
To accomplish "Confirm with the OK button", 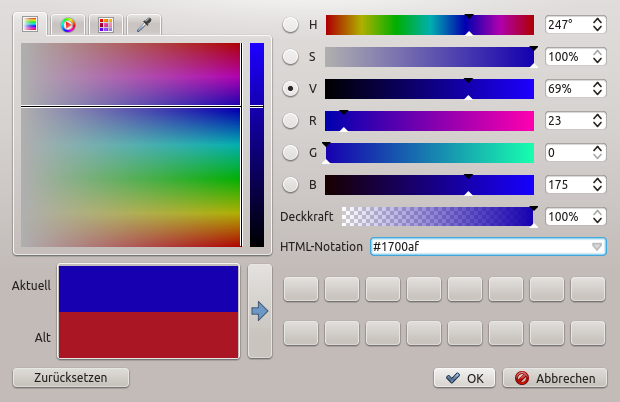I will click(465, 378).
